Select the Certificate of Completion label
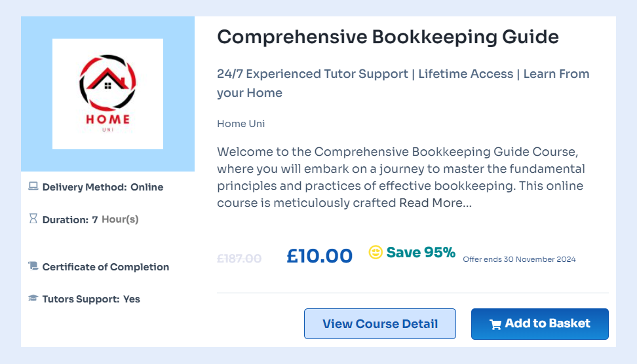The width and height of the screenshot is (637, 364). pos(106,267)
